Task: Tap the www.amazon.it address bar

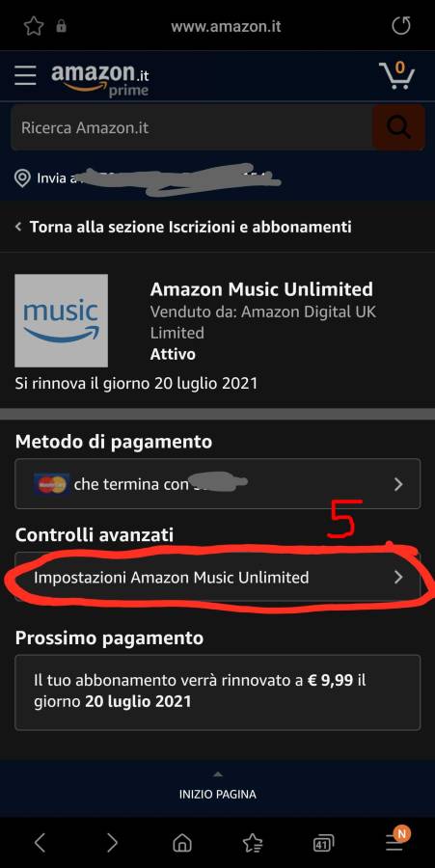Action: click(226, 27)
